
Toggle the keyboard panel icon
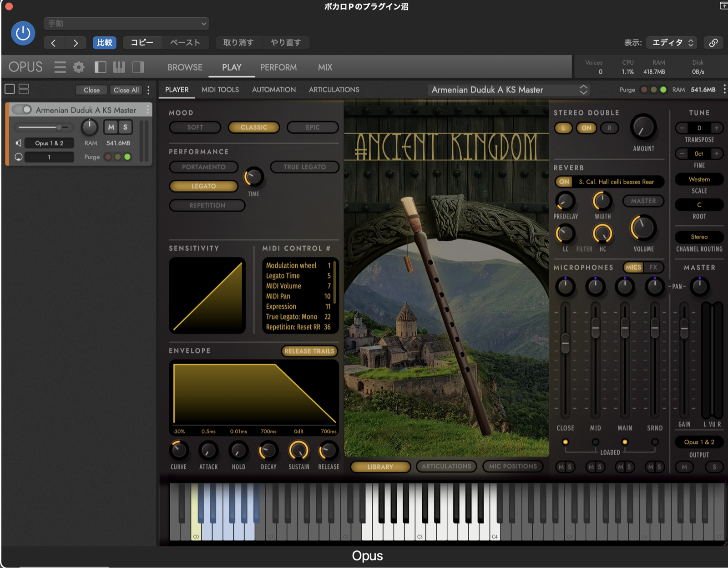[119, 67]
